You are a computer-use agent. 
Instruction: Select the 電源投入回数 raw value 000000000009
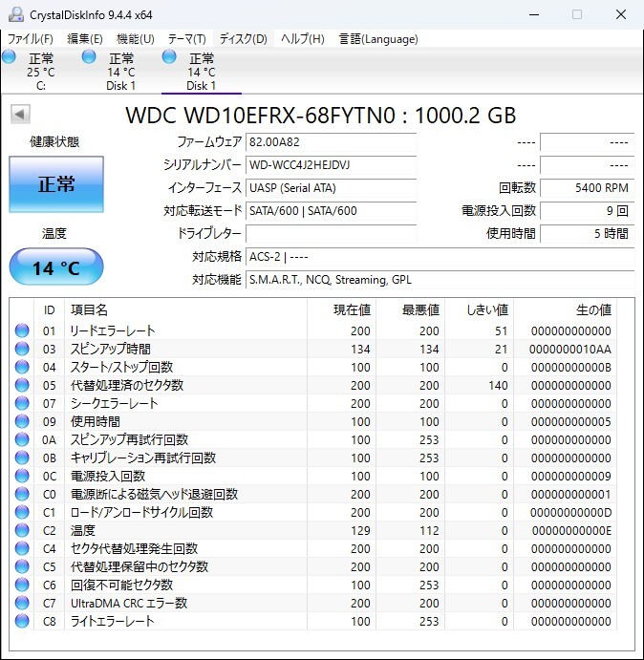pyautogui.click(x=571, y=476)
